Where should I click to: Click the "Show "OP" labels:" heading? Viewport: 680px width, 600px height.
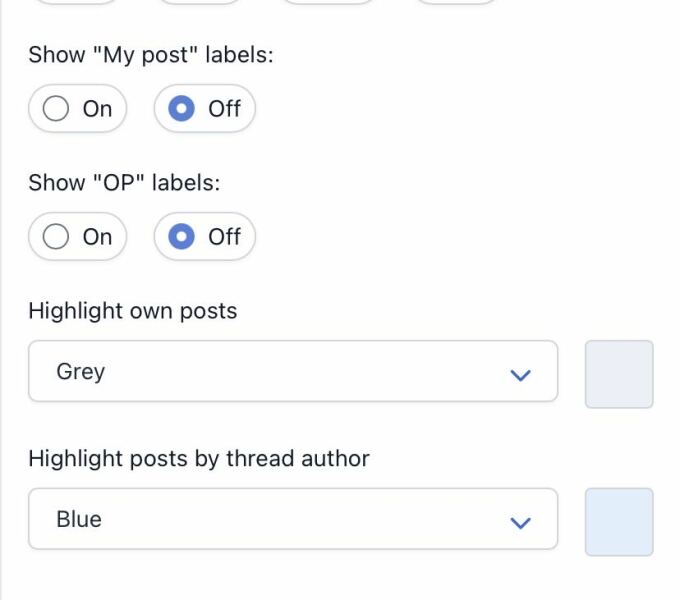point(124,183)
